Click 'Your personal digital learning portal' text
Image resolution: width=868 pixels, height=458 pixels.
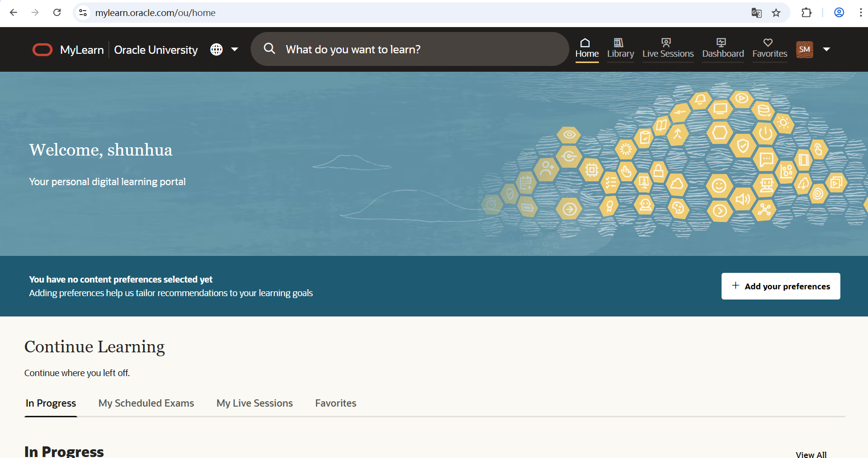(107, 182)
